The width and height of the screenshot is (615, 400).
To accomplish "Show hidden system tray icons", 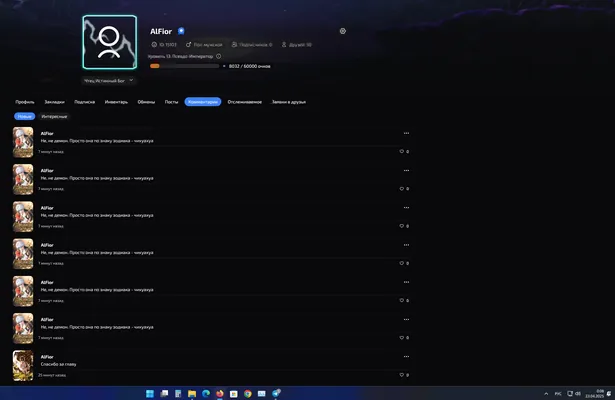I will 546,394.
